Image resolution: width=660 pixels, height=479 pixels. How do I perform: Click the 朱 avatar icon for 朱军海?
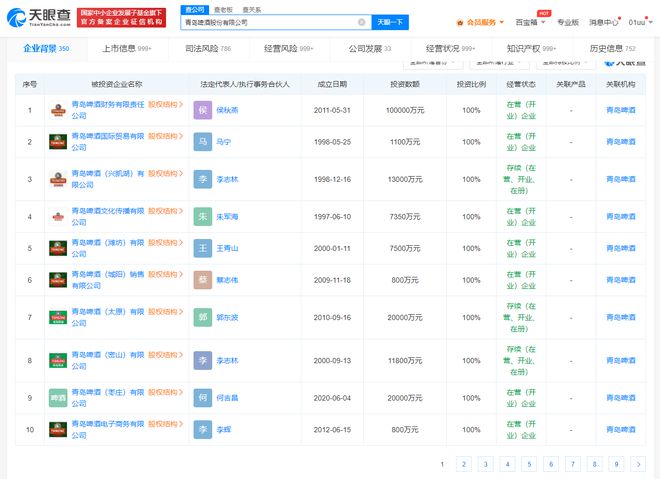pyautogui.click(x=203, y=217)
